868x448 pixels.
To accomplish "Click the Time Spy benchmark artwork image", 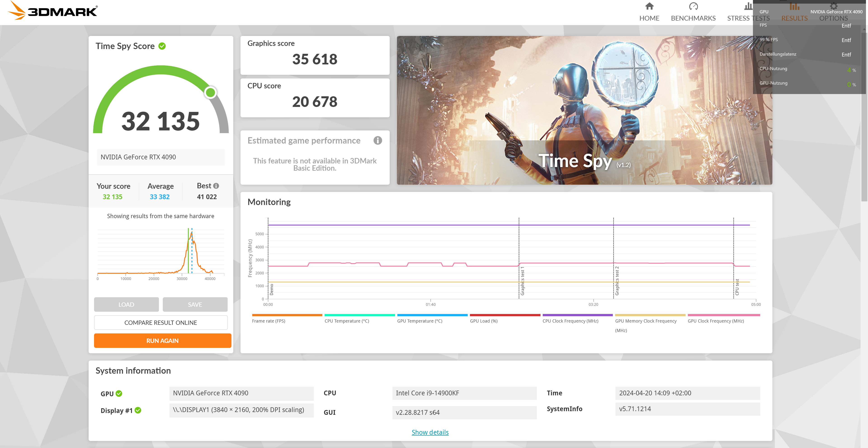I will (x=584, y=110).
